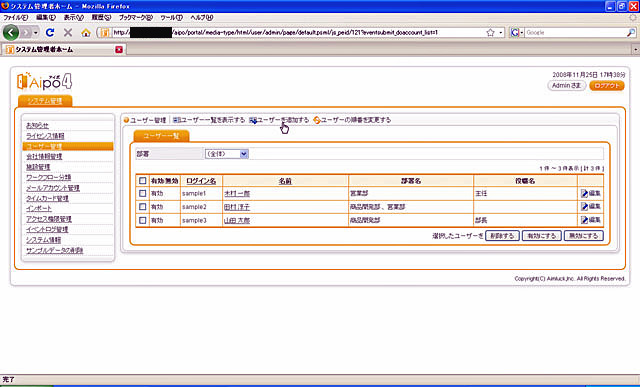640x387 pixels.
Task: Open ワークフロー分類 in the sidebar
Action: point(48,178)
